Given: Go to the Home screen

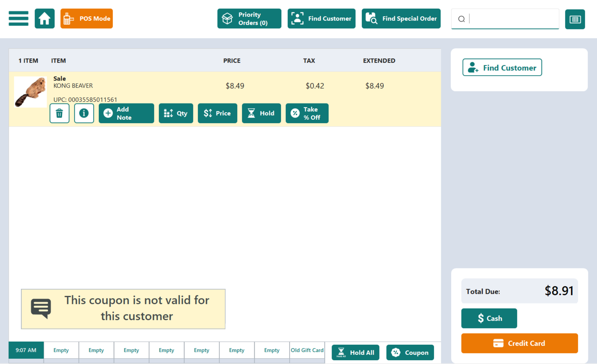Looking at the screenshot, I should click(x=45, y=18).
